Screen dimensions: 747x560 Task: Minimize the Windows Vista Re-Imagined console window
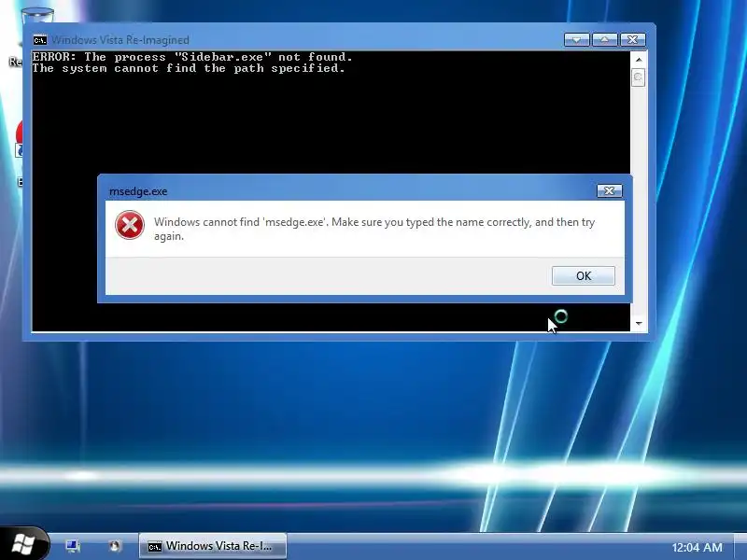click(576, 39)
